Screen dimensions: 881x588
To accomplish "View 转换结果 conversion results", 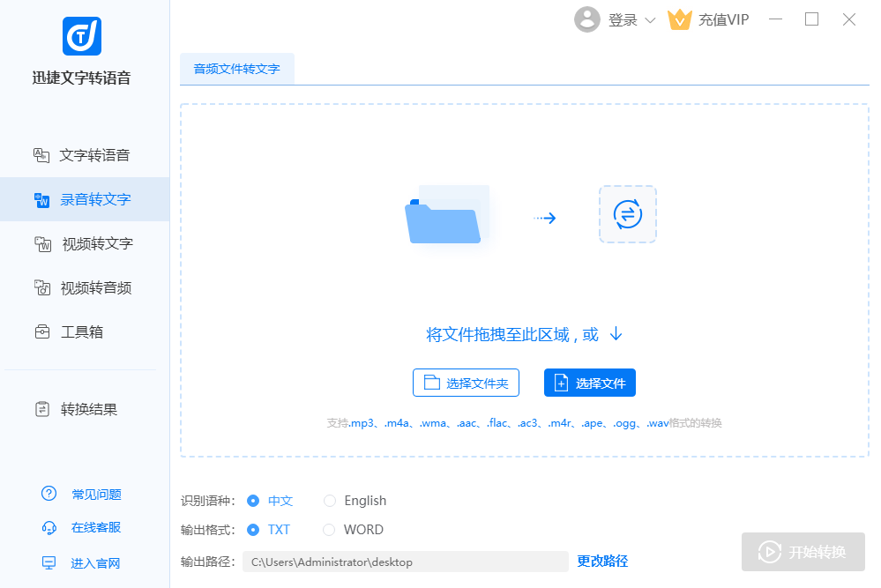I will 88,409.
